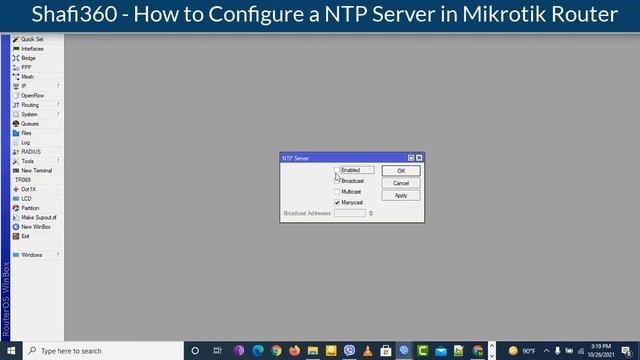The image size is (640, 360).
Task: Open the PPP section icon
Action: (16, 67)
